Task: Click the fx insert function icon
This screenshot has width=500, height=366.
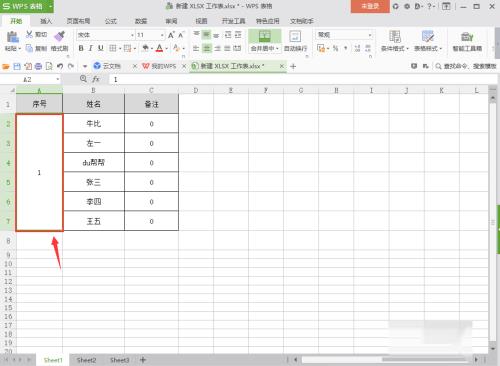Action: tap(96, 79)
